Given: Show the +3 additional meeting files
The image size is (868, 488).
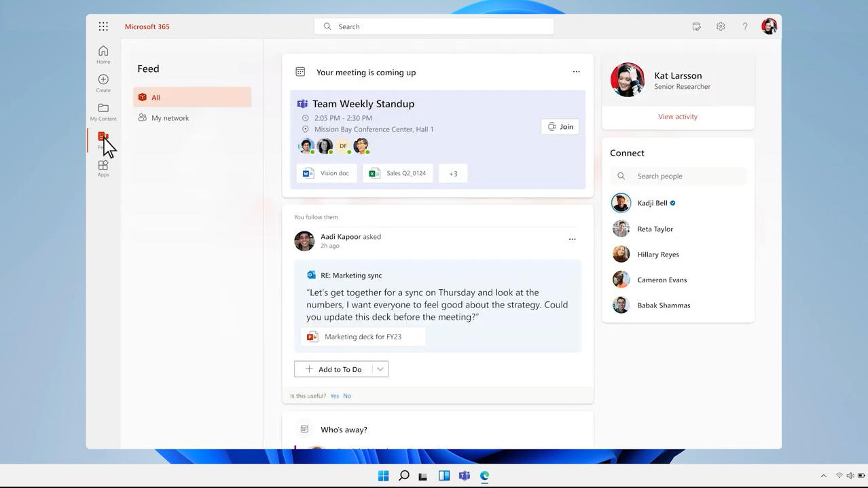Looking at the screenshot, I should (453, 173).
